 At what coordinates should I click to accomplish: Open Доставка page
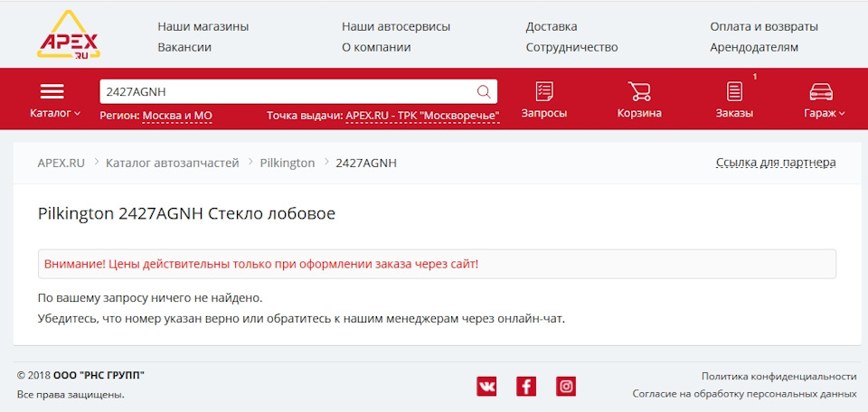coord(552,26)
